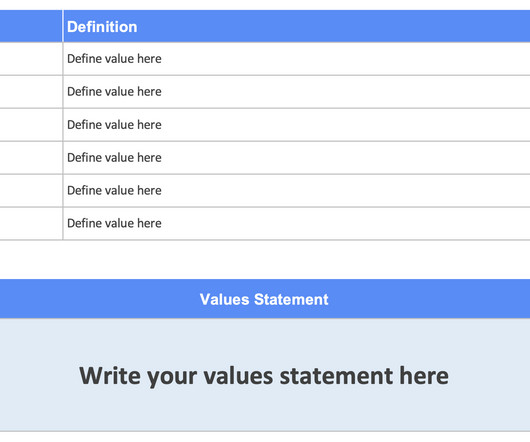
Task: Select empty cell left of sixth definition row
Action: coord(31,223)
